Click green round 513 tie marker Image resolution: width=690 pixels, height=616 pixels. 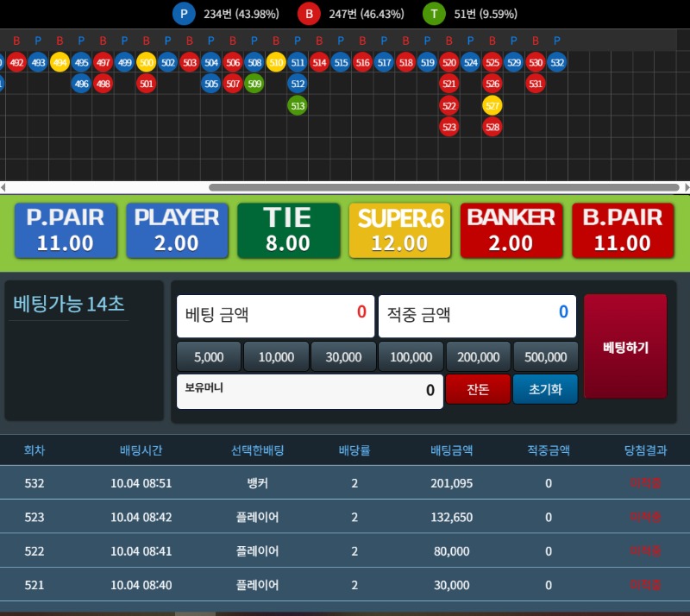point(298,105)
